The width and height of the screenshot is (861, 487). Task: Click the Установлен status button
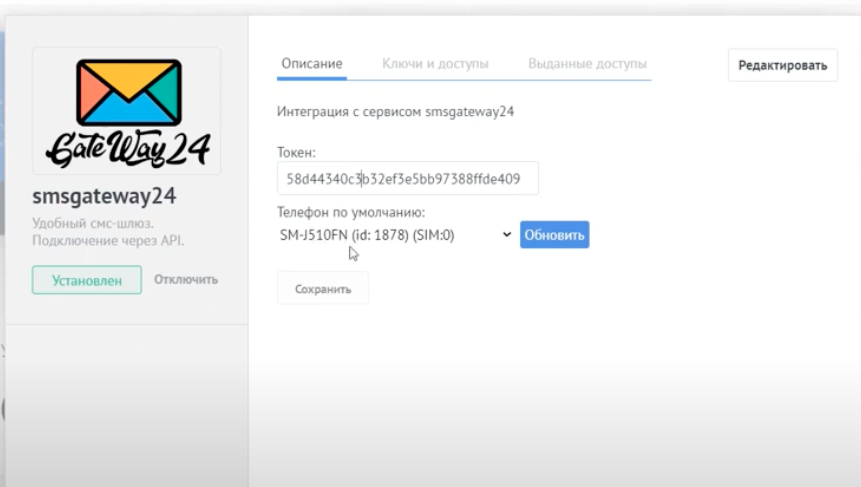coord(87,281)
